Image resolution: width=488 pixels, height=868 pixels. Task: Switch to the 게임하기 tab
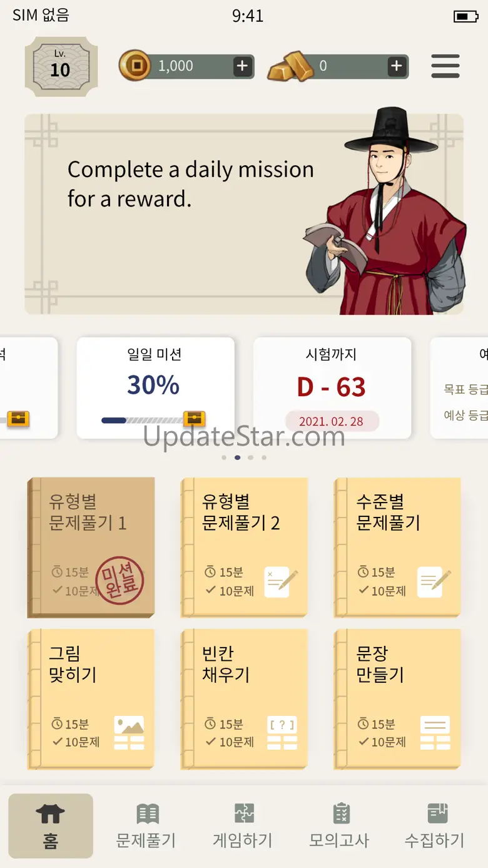[243, 826]
